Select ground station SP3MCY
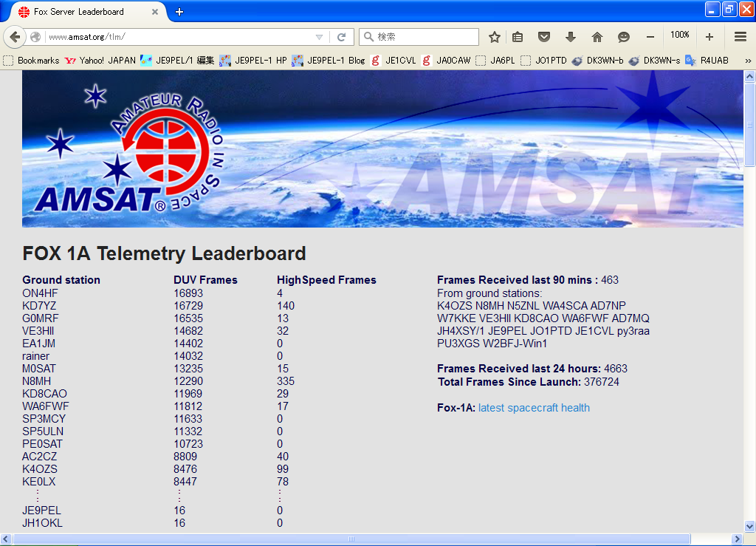The height and width of the screenshot is (546, 756). [x=44, y=419]
